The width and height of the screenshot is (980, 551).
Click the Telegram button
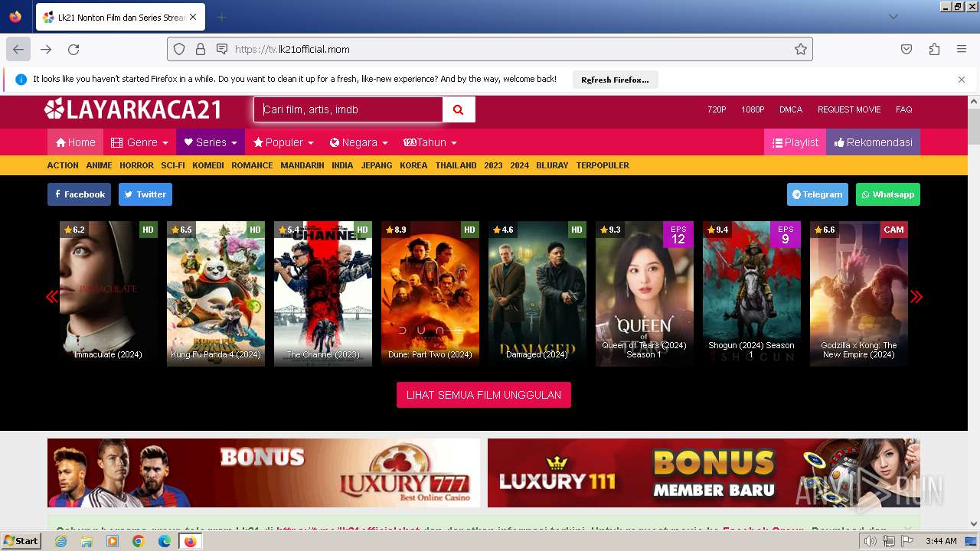click(x=818, y=194)
